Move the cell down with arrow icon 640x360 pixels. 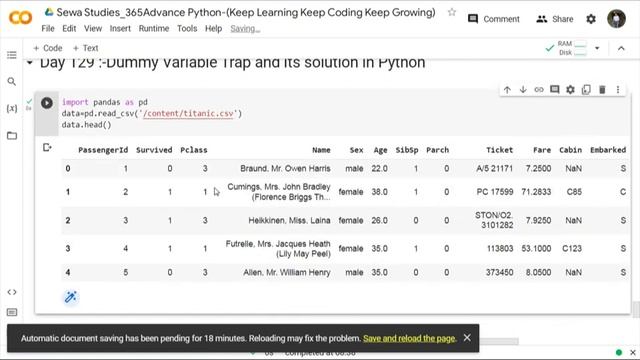pos(523,90)
